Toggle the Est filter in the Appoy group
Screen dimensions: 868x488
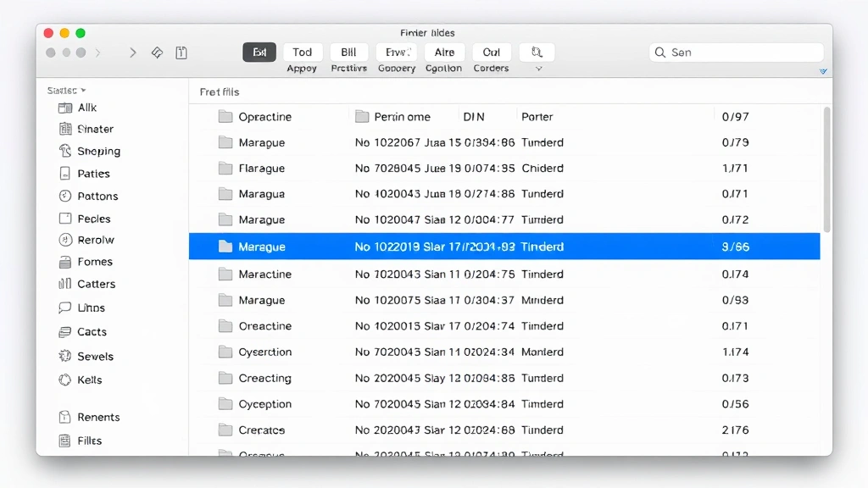pyautogui.click(x=259, y=52)
